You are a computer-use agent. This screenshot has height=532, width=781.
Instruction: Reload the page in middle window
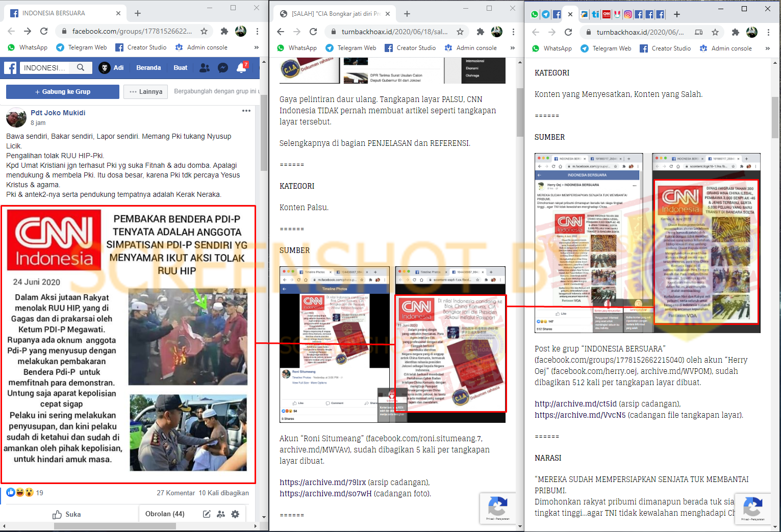[313, 32]
